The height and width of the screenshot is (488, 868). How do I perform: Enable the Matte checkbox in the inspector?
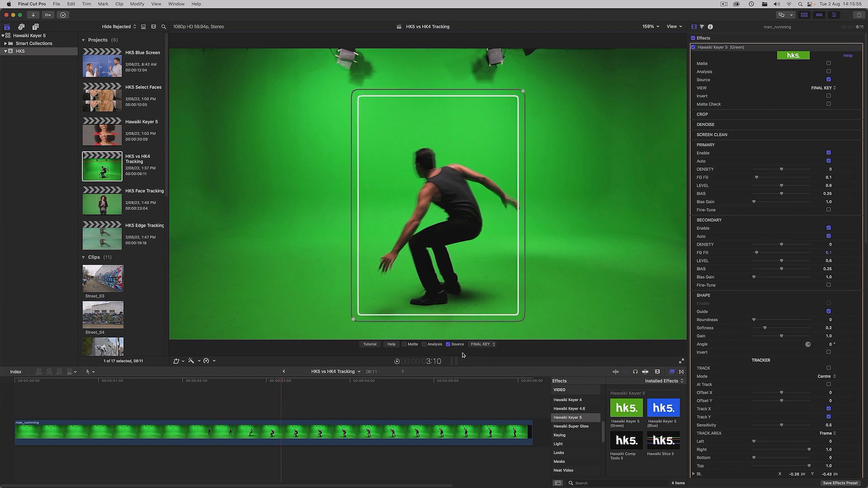829,63
